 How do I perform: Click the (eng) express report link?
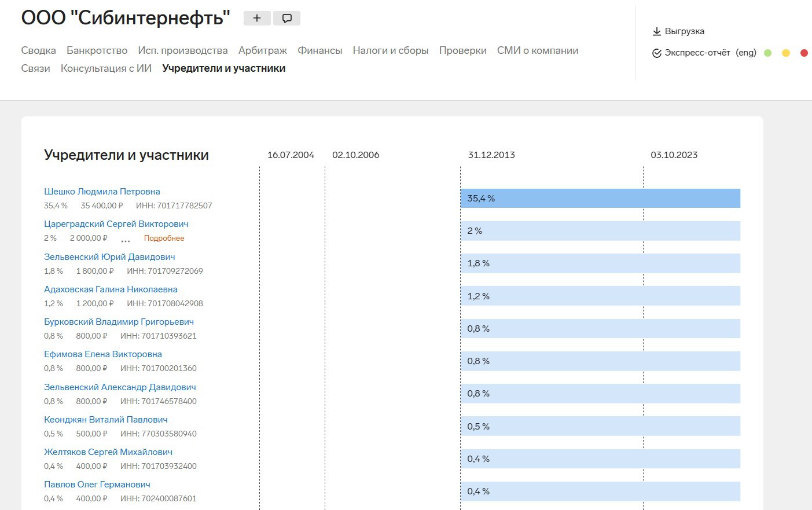point(746,53)
